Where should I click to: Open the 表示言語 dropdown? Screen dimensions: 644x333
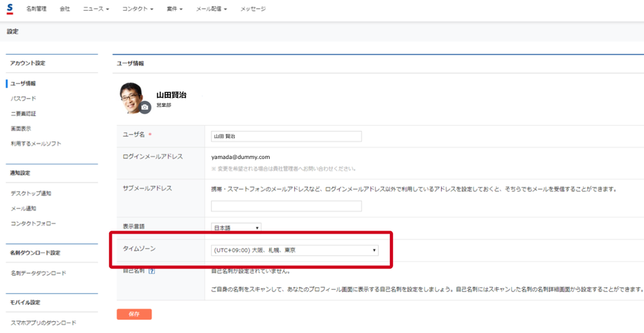(x=236, y=227)
